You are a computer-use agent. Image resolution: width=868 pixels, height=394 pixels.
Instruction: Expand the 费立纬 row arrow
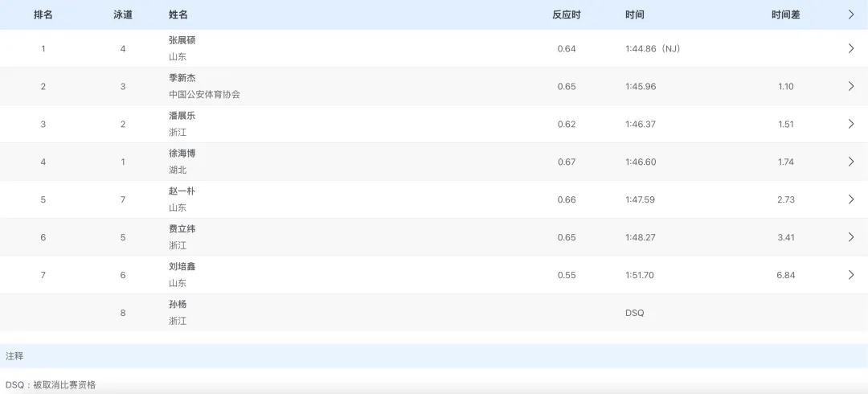click(851, 237)
